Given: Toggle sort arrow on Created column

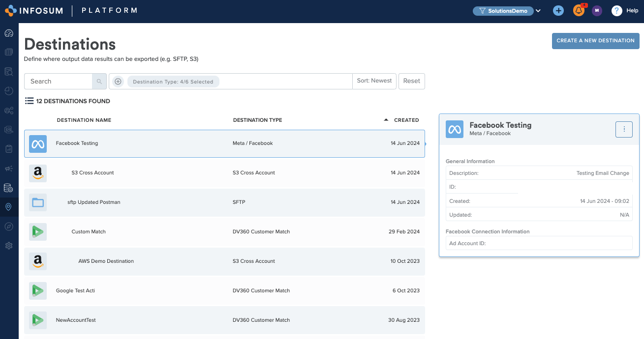Looking at the screenshot, I should [x=386, y=120].
